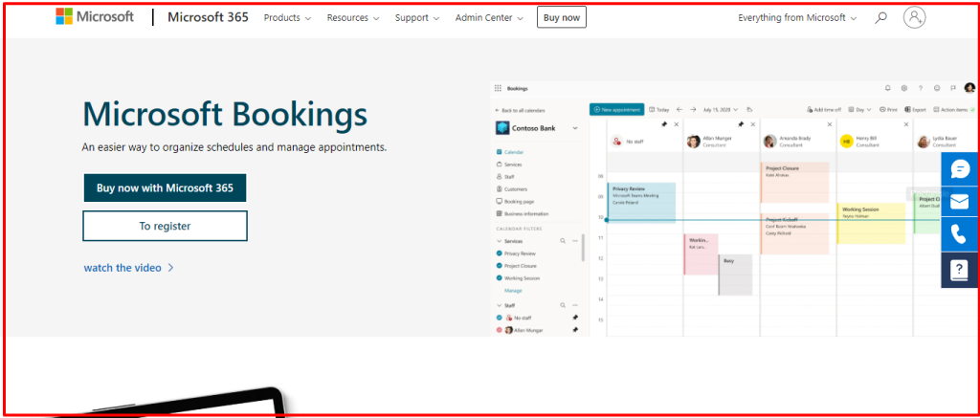Unpin the No staff calendar column

[664, 124]
